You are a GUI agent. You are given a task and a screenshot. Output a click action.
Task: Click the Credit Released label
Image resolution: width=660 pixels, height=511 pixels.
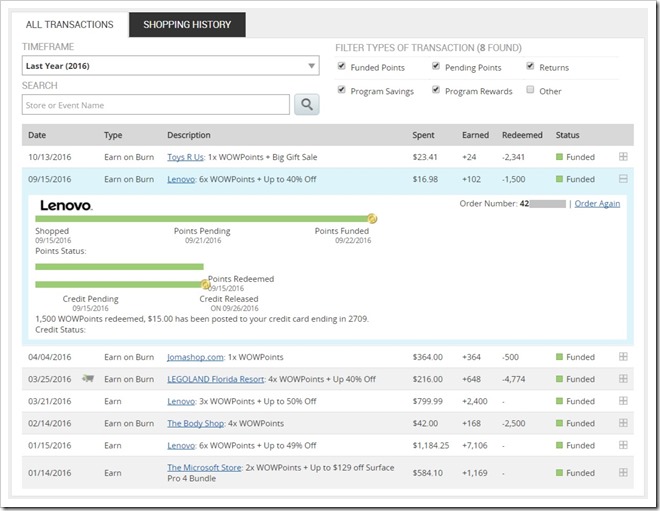coord(229,299)
